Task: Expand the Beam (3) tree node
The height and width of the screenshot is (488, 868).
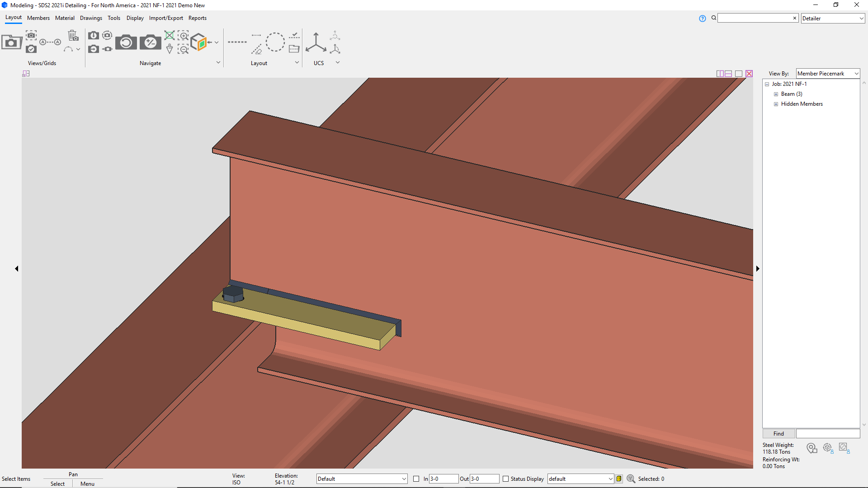Action: coord(776,94)
